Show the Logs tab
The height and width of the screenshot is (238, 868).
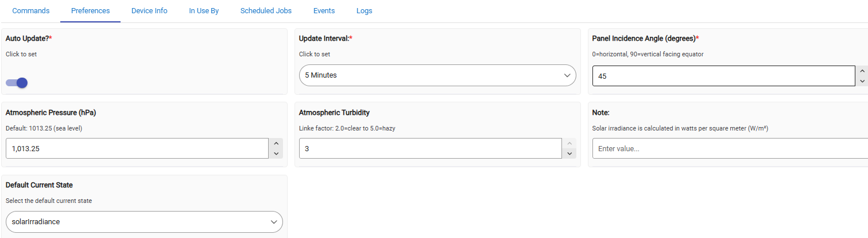point(364,11)
